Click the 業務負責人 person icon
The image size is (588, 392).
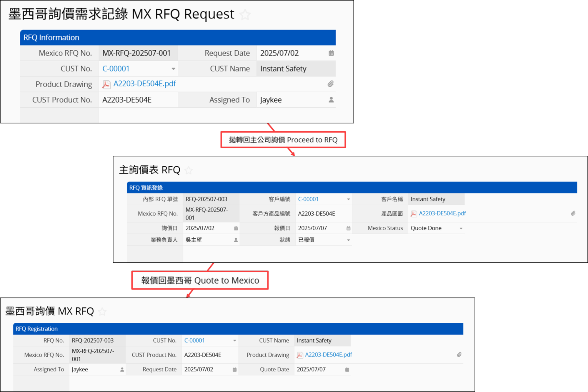tap(236, 240)
